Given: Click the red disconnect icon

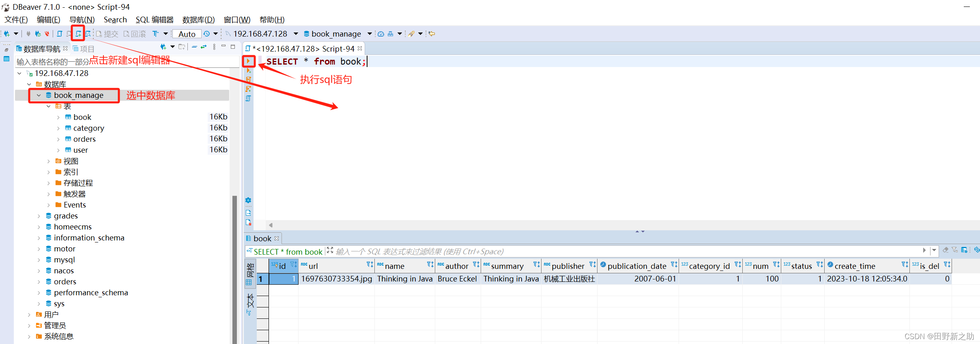Looking at the screenshot, I should pos(47,34).
